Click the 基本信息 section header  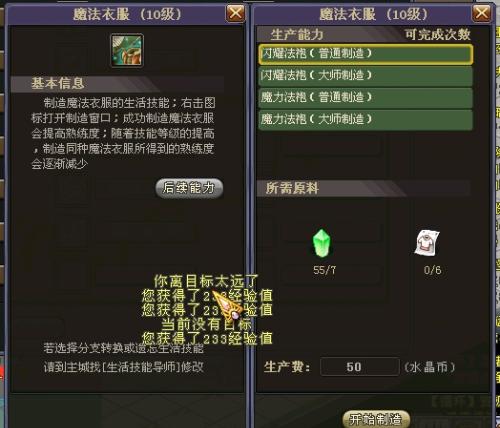point(58,83)
